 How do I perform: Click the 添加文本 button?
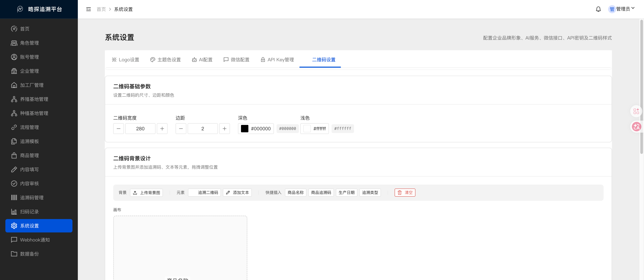(237, 193)
